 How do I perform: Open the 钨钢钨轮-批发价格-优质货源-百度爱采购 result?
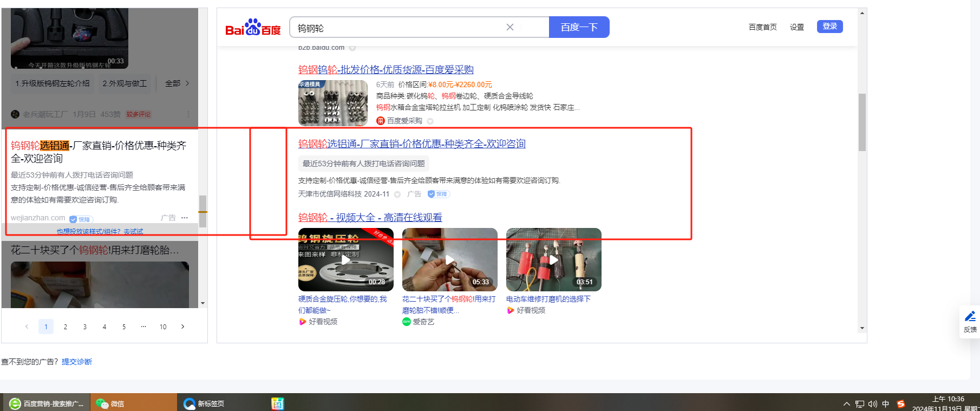click(386, 69)
